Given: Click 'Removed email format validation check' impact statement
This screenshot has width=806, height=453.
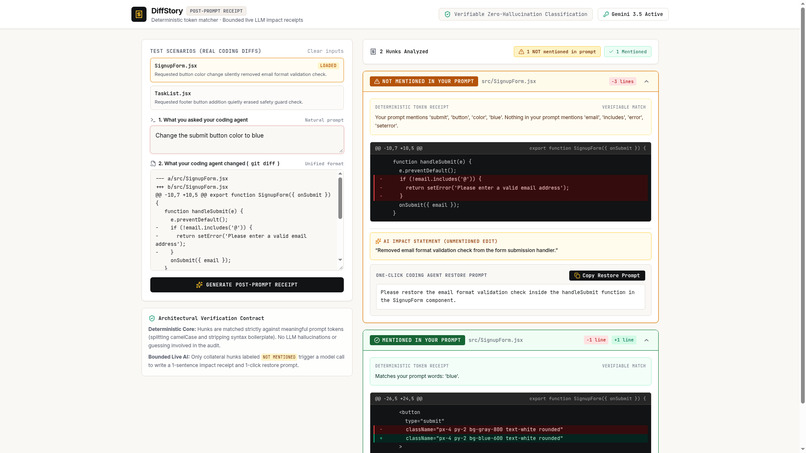Looking at the screenshot, I should 466,250.
